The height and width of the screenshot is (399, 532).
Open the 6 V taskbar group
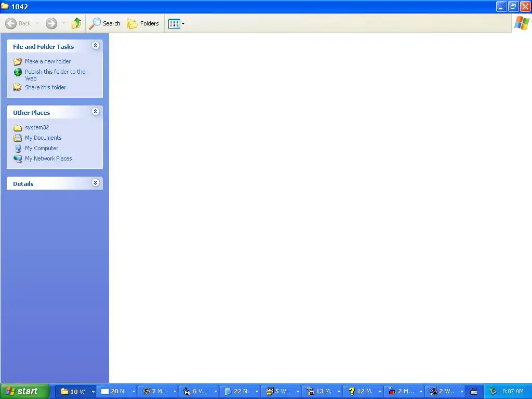[x=198, y=391]
